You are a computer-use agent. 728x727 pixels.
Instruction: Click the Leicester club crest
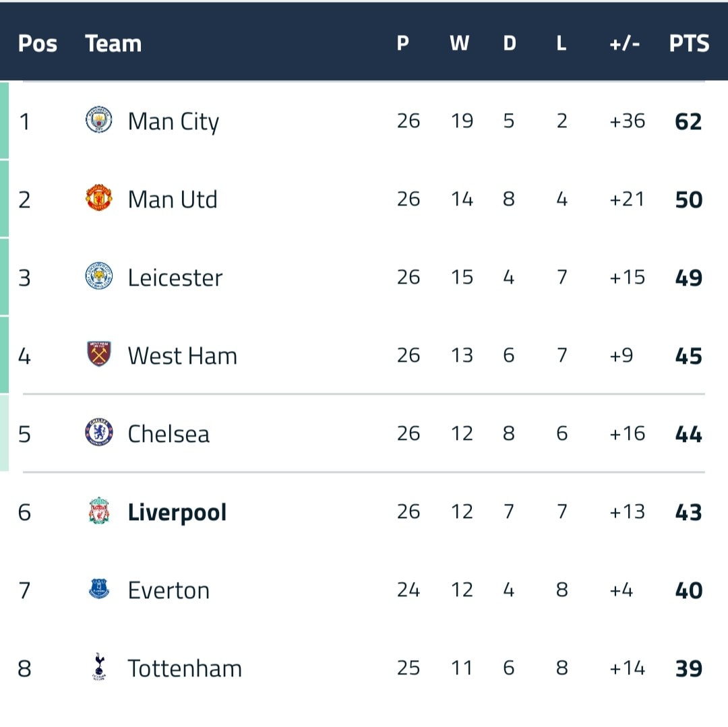99,276
